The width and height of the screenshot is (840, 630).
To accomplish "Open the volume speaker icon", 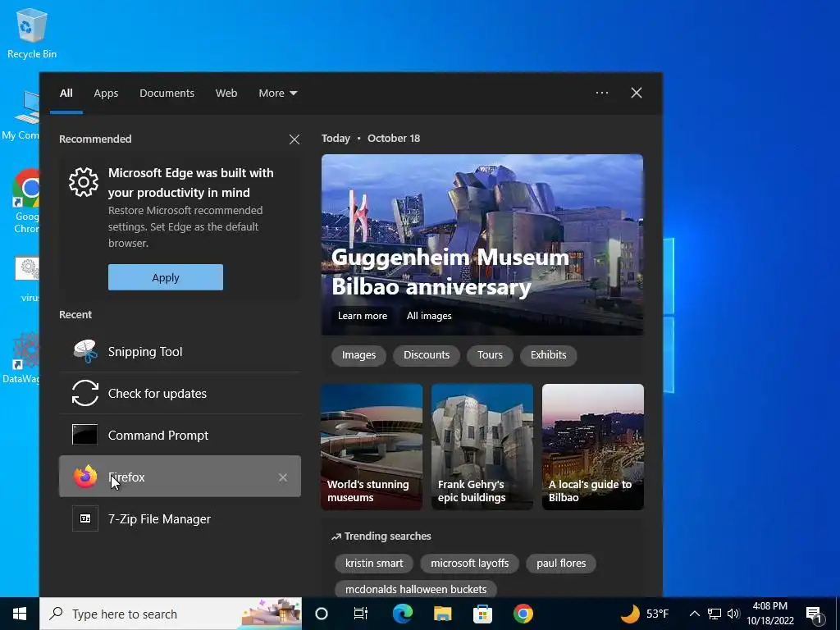I will 733,614.
